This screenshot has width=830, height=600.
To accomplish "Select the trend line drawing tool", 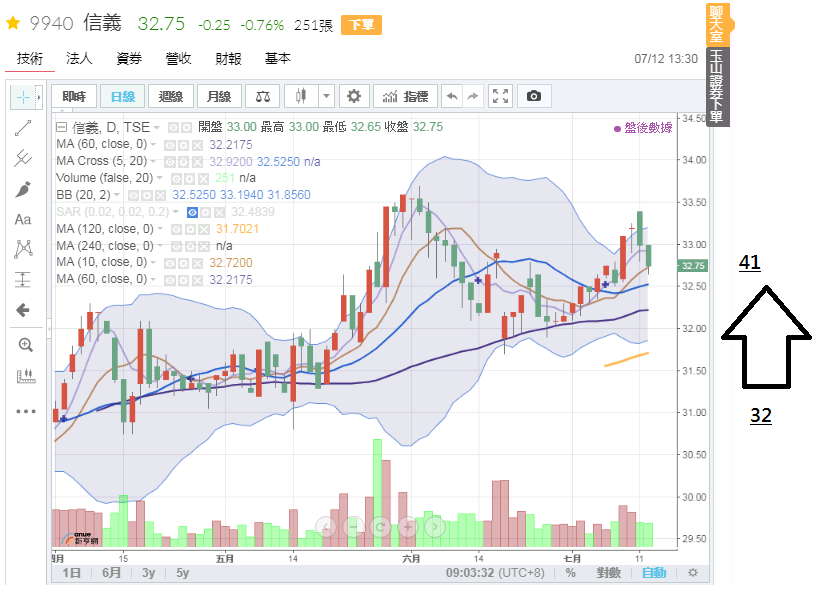I will click(x=23, y=128).
